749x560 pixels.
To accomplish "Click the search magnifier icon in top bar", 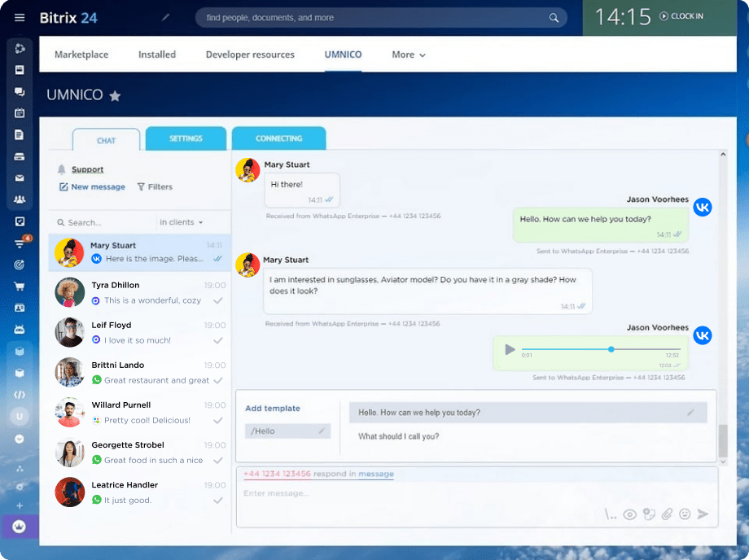I will pos(554,18).
